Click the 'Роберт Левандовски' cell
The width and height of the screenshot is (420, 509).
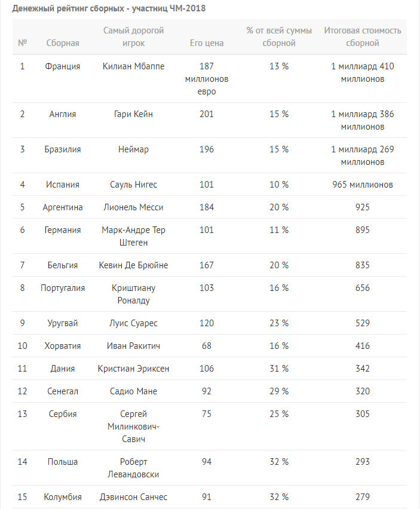tap(133, 468)
